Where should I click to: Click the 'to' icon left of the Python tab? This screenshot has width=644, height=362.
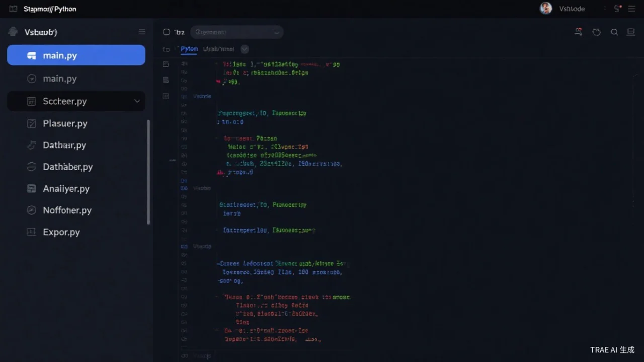pyautogui.click(x=167, y=49)
